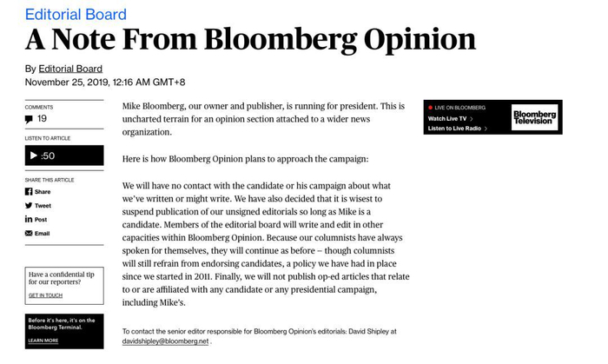Click the Facebook share icon
Image resolution: width=608 pixels, height=364 pixels.
(29, 192)
